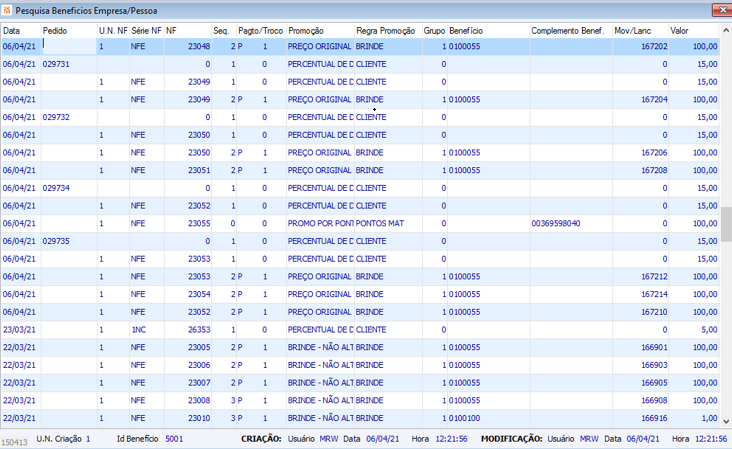Select Benefício cell 0100100
The height and width of the screenshot is (449, 732).
[x=488, y=418]
